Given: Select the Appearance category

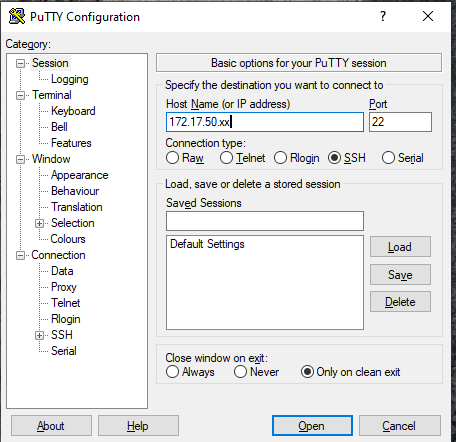Looking at the screenshot, I should pos(80,175).
